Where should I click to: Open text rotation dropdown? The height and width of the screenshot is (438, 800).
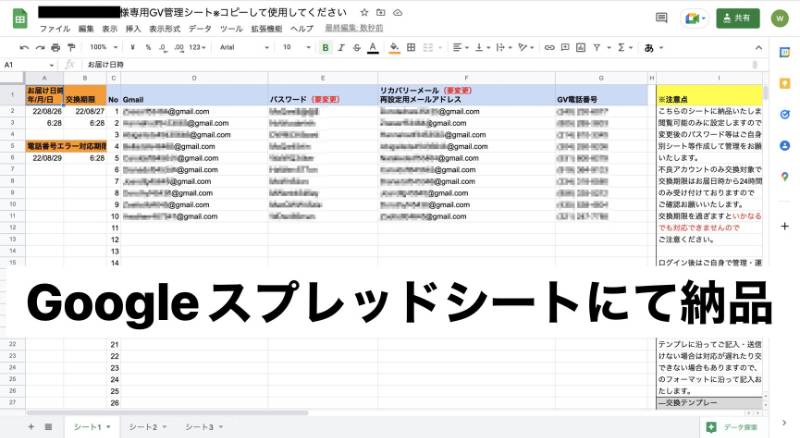point(526,47)
